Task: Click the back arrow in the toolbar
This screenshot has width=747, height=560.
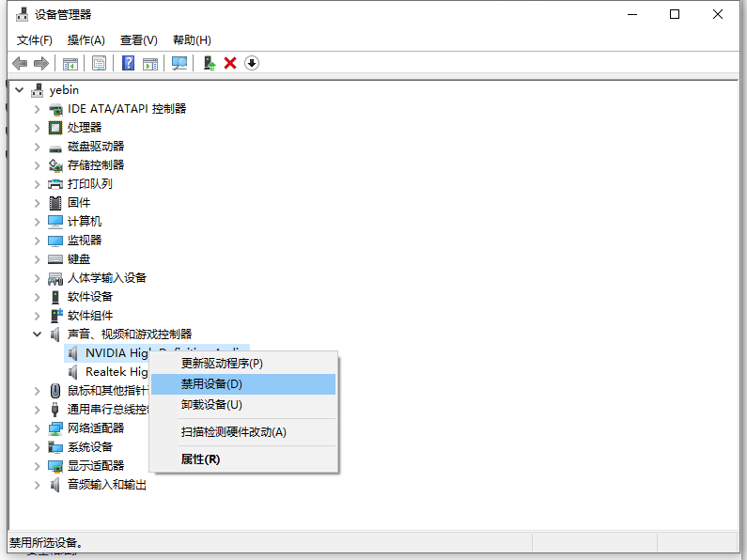Action: [20, 63]
